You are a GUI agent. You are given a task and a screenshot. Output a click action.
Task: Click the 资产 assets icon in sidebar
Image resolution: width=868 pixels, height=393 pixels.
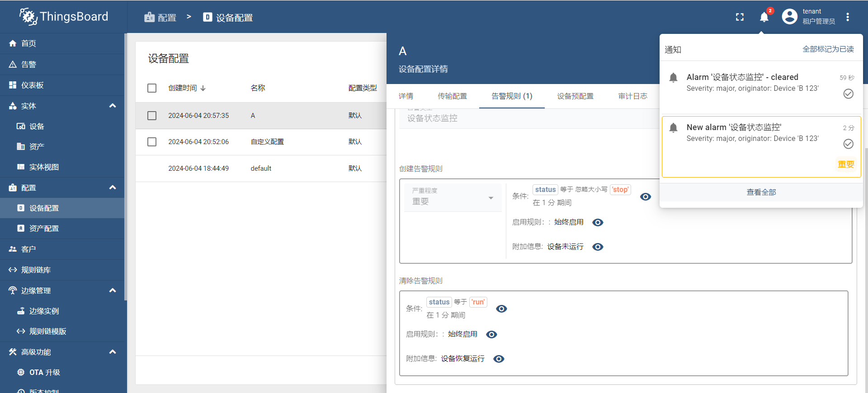click(21, 146)
